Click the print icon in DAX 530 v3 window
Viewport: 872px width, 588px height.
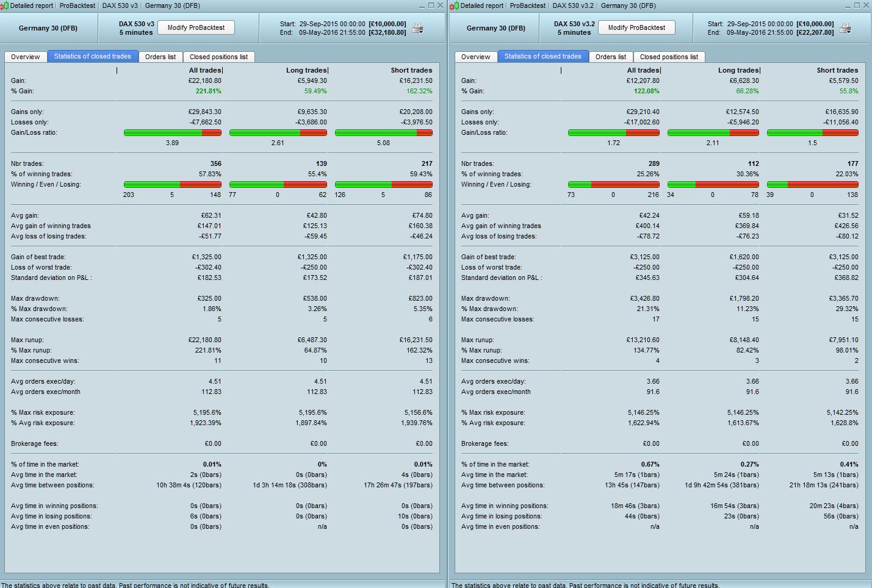(x=418, y=28)
